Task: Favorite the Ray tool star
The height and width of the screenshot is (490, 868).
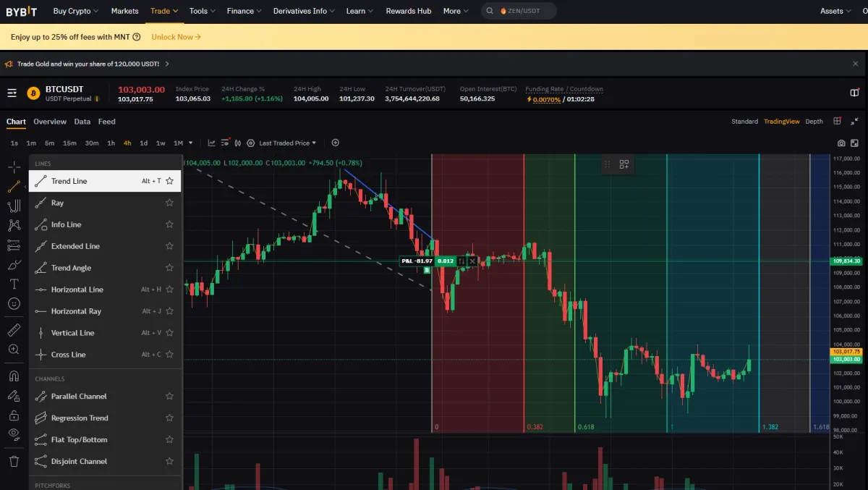Action: click(x=169, y=203)
